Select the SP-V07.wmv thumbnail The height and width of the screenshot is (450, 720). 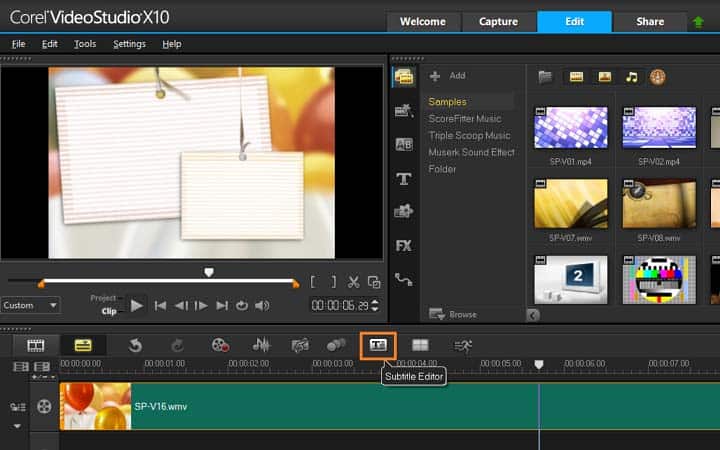coord(571,204)
